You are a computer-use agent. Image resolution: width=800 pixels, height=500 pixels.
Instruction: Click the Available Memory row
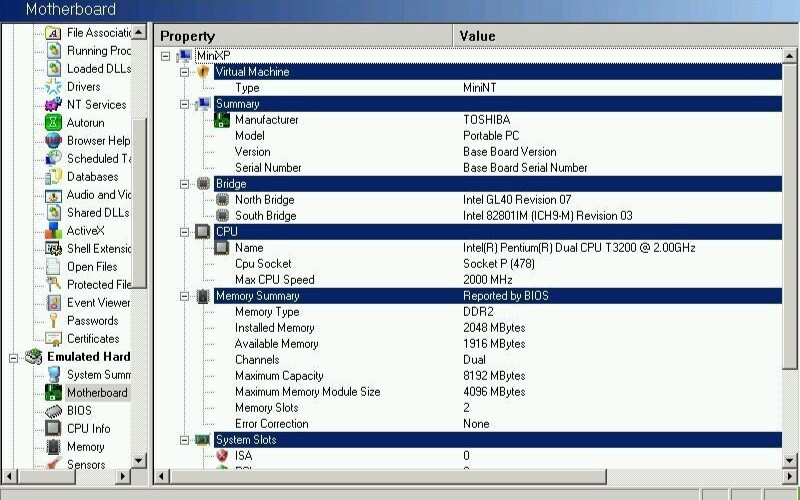(x=497, y=344)
